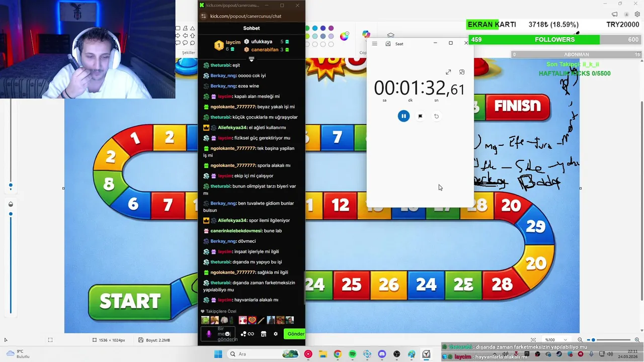The height and width of the screenshot is (362, 644).
Task: Click ufukkaya in the chat leaderboard
Action: point(262,42)
